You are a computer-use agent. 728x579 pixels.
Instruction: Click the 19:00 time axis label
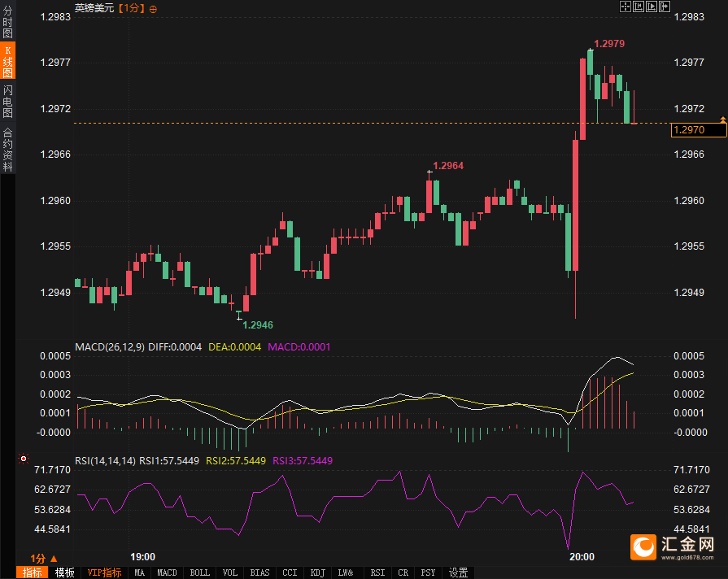[x=142, y=557]
